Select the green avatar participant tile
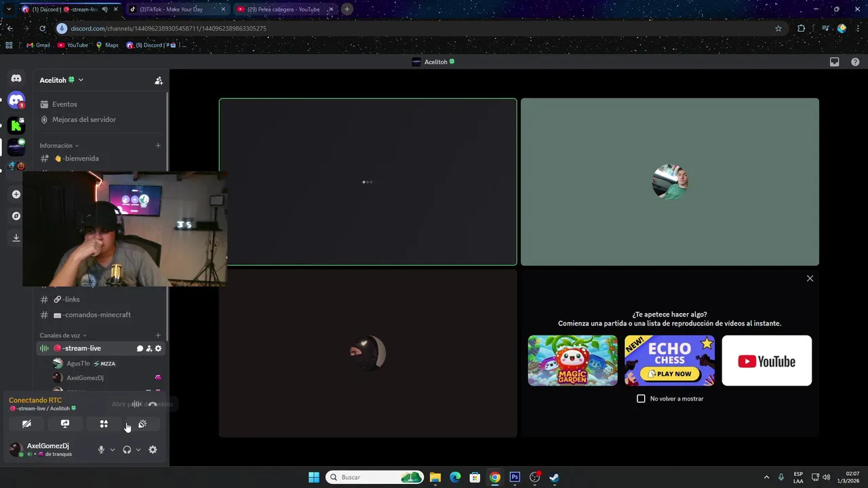This screenshot has width=868, height=488. click(x=670, y=182)
